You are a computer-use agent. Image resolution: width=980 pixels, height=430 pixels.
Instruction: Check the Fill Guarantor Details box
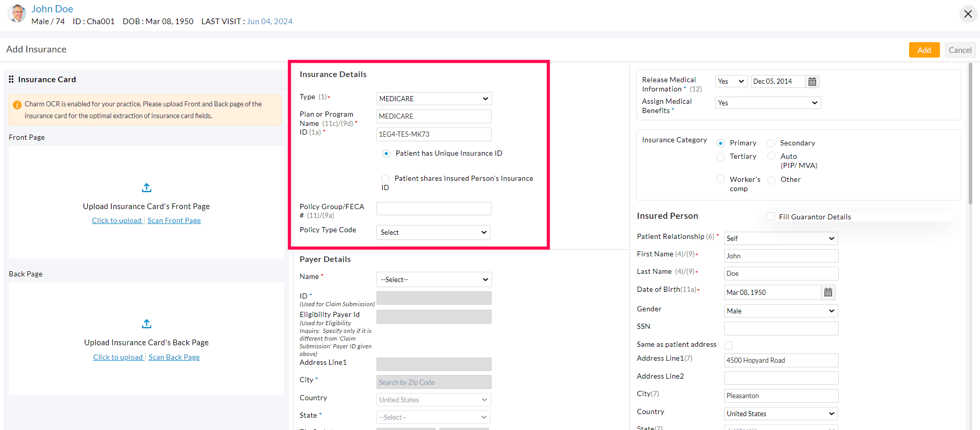(x=770, y=217)
